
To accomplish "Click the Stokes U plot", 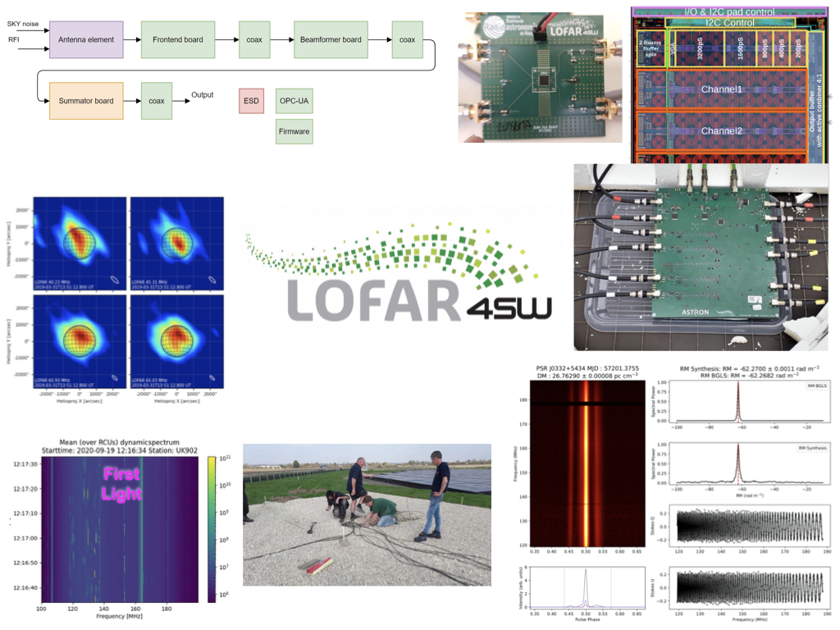I will coord(749,588).
